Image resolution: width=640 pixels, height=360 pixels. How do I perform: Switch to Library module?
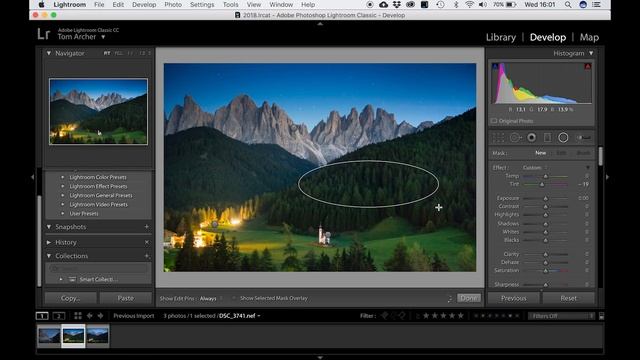click(501, 37)
